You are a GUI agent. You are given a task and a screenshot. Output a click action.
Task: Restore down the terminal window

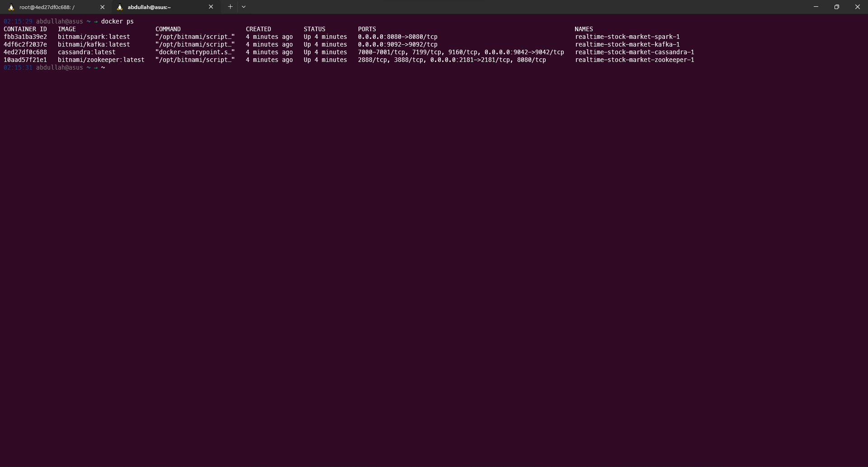[x=837, y=7]
